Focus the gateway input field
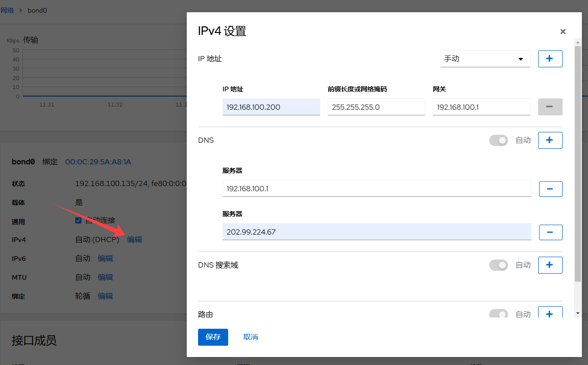 (481, 107)
